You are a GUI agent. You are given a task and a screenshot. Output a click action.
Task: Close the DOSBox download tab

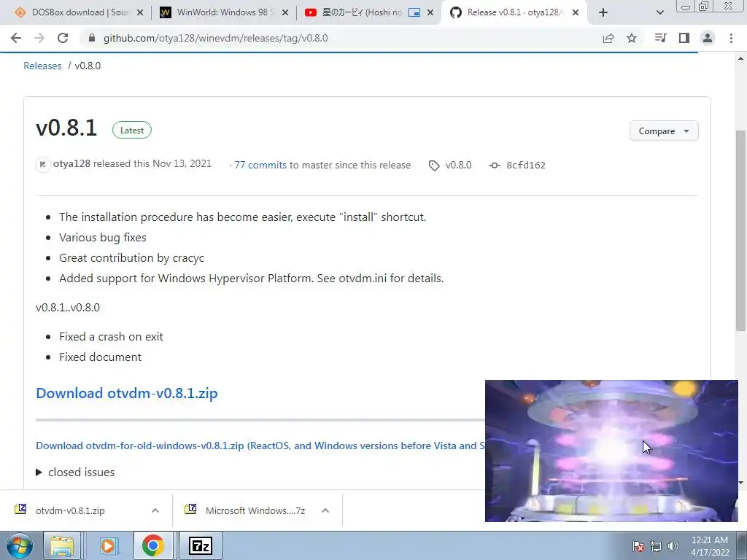(x=140, y=13)
